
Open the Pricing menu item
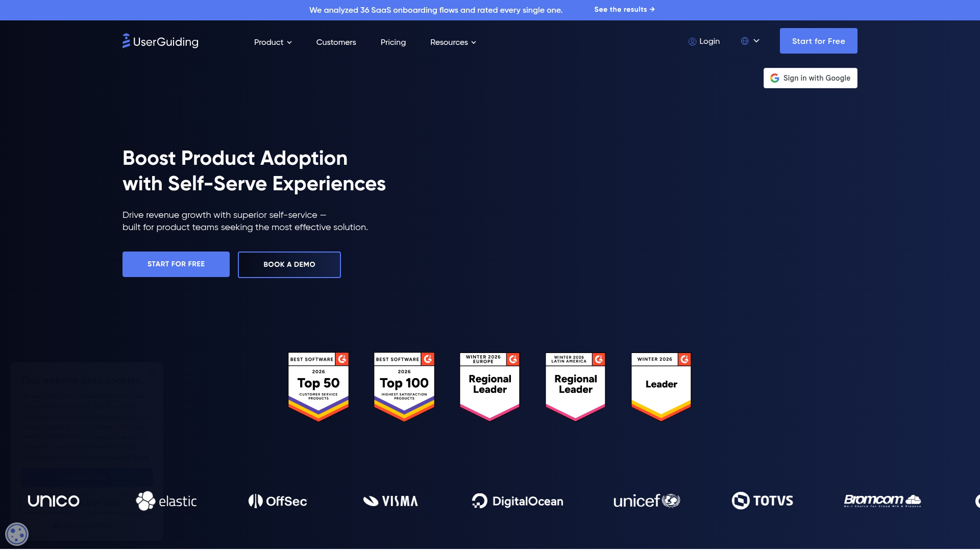pos(393,42)
